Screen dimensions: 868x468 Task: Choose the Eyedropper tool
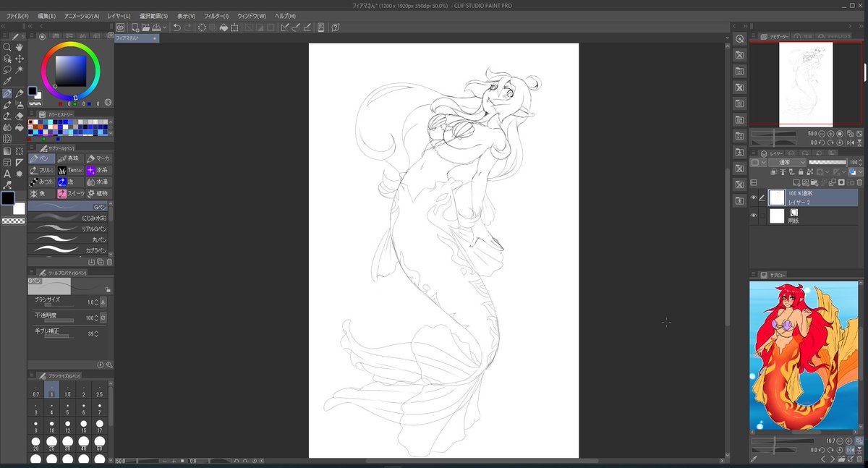pos(7,82)
